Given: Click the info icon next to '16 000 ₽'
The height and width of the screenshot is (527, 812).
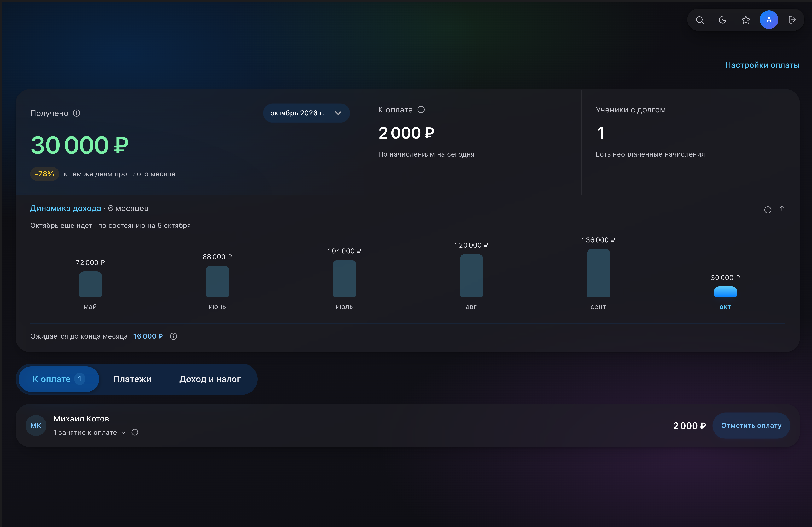Looking at the screenshot, I should point(173,336).
